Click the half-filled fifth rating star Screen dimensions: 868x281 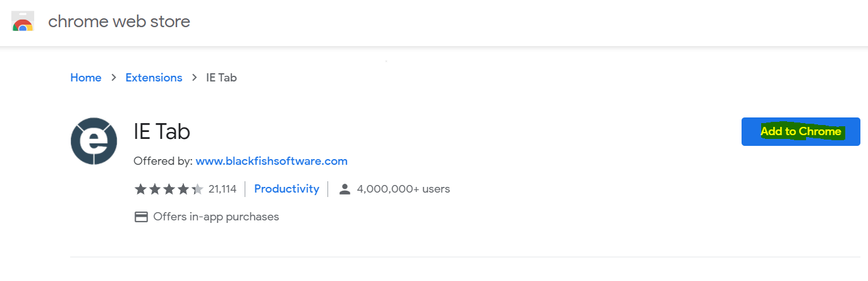198,189
